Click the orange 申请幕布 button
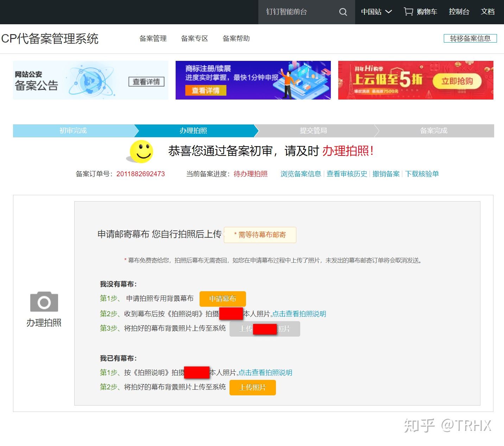504x446 pixels. 222,299
